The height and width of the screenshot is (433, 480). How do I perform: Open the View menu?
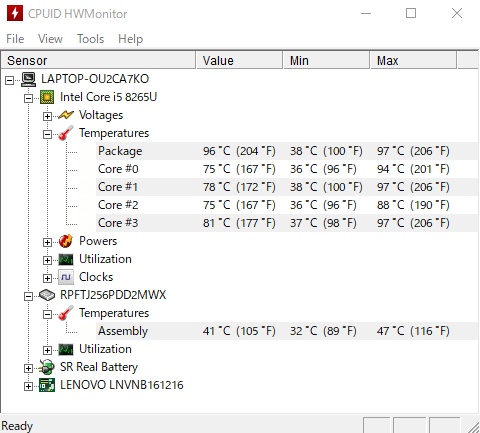pos(50,39)
